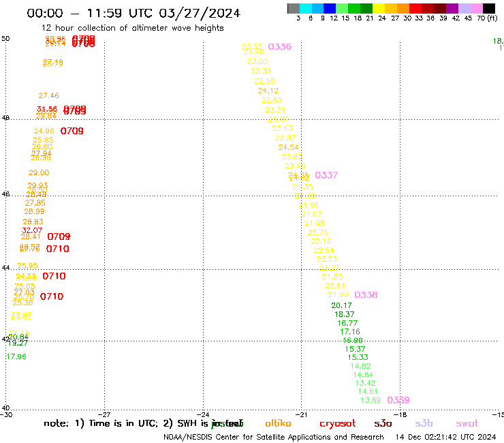Select the wave height value 22.38

261,71
